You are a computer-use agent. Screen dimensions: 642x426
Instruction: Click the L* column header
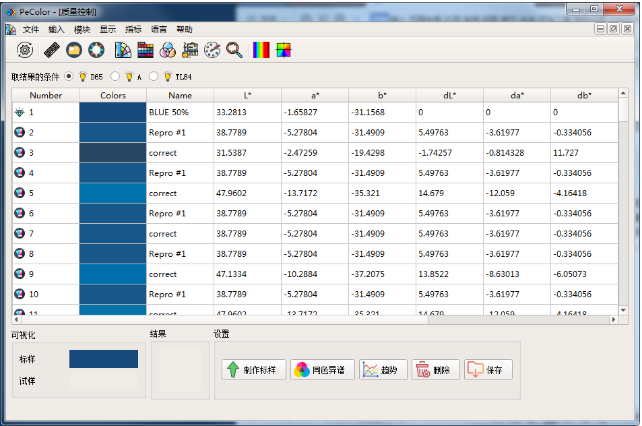(x=247, y=95)
